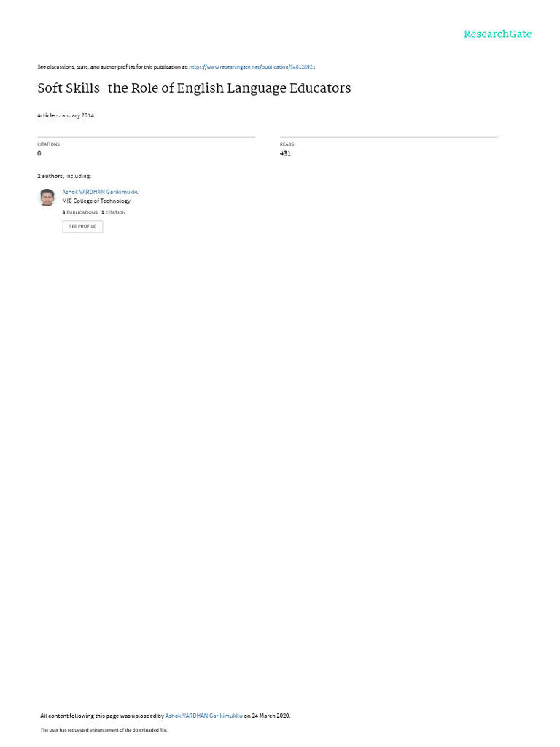This screenshot has width=560, height=747.
Task: Click the bold Article type label
Action: [46, 115]
